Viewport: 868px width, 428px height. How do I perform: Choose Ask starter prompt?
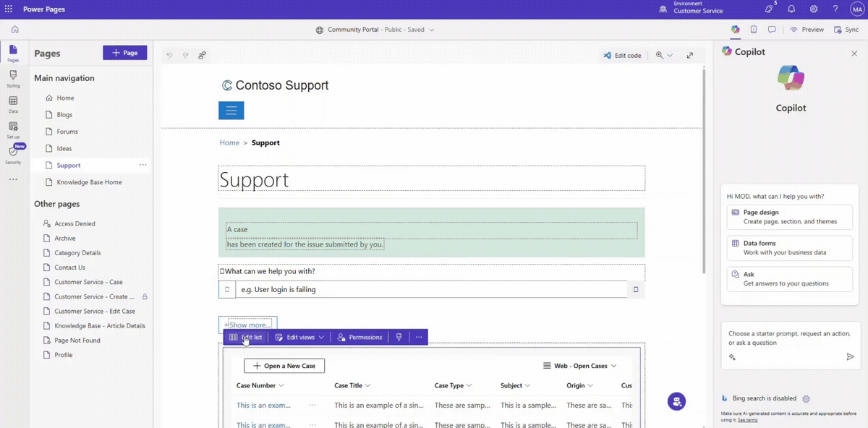pos(789,279)
